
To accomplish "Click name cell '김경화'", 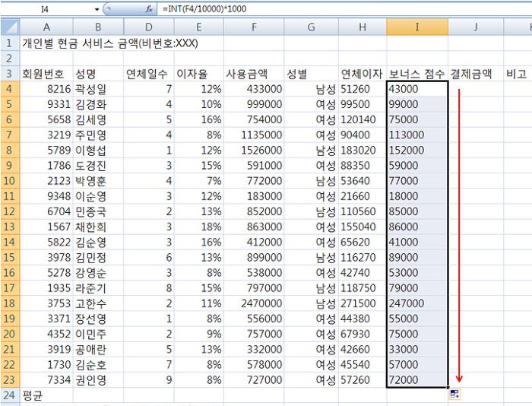I will coord(98,104).
